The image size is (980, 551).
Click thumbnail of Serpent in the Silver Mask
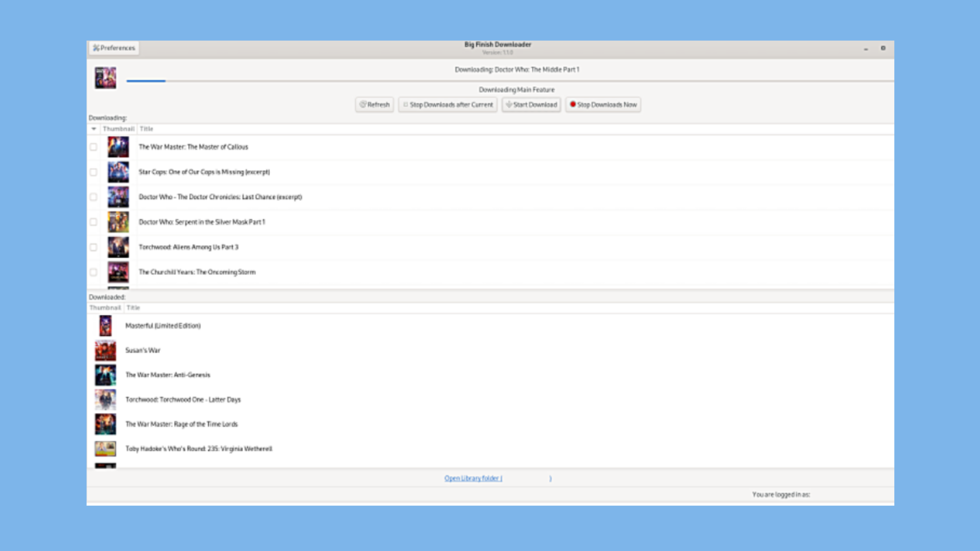118,222
